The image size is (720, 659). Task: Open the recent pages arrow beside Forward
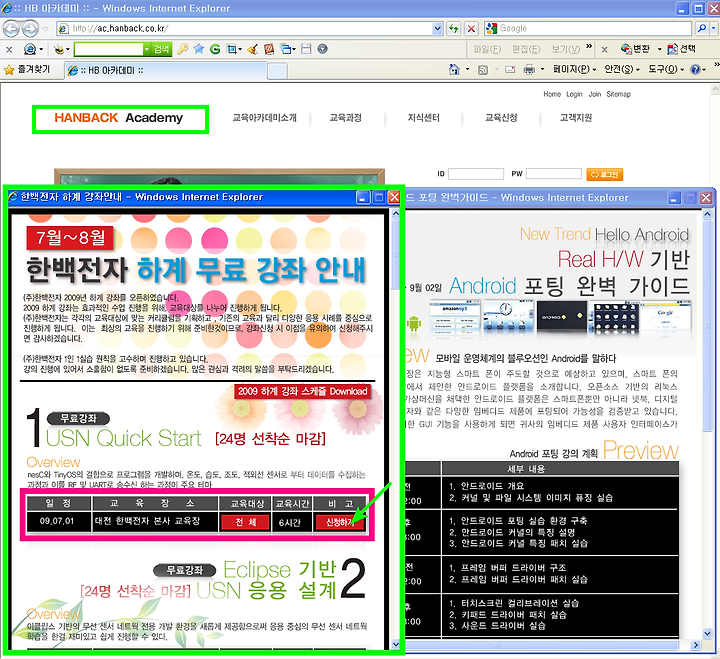45,29
